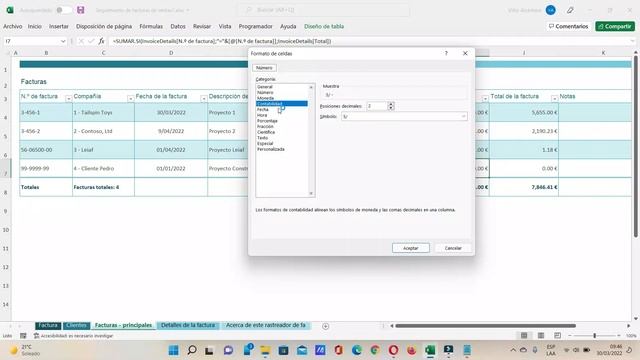The width and height of the screenshot is (640, 360).
Task: Select Porcentaje in the category list
Action: [x=267, y=121]
